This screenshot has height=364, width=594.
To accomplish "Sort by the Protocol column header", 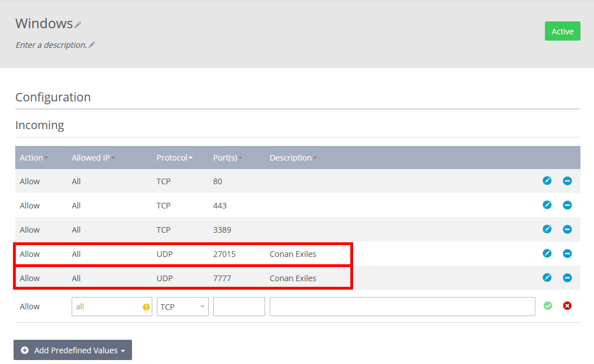I will click(x=175, y=158).
